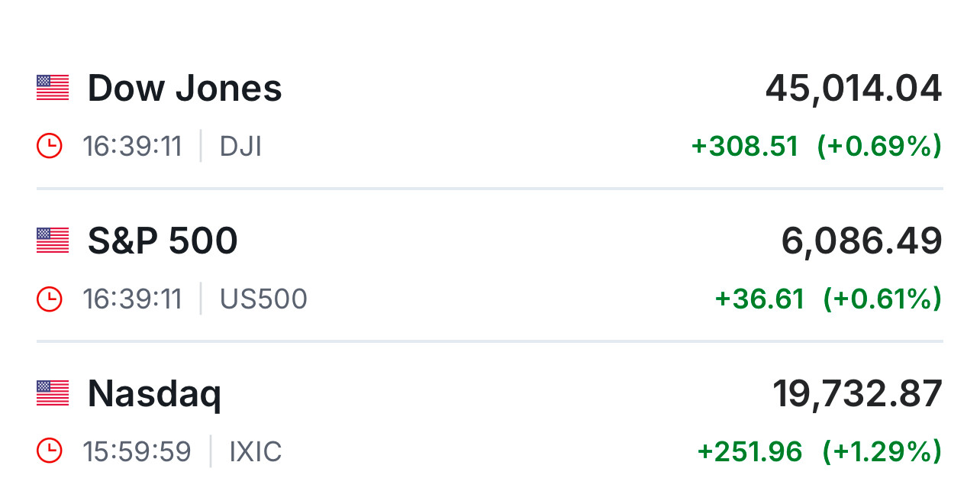Select the DJI ticker symbol
The height and width of the screenshot is (488, 980).
coord(240,146)
